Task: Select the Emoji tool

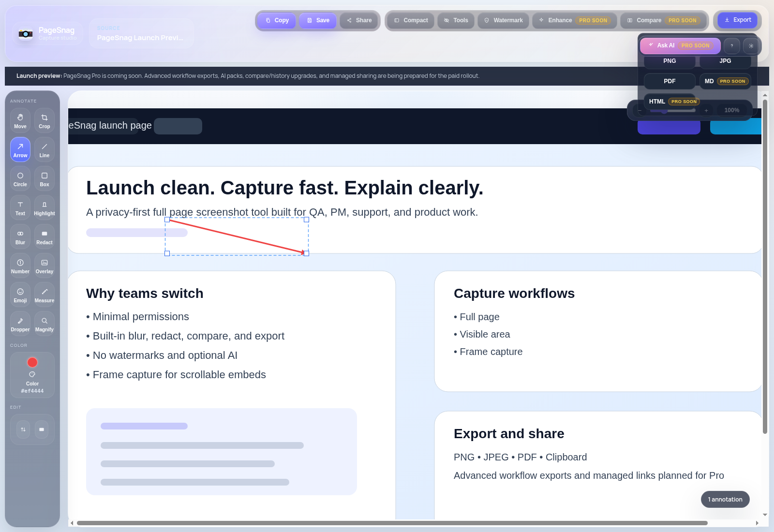Action: click(20, 295)
